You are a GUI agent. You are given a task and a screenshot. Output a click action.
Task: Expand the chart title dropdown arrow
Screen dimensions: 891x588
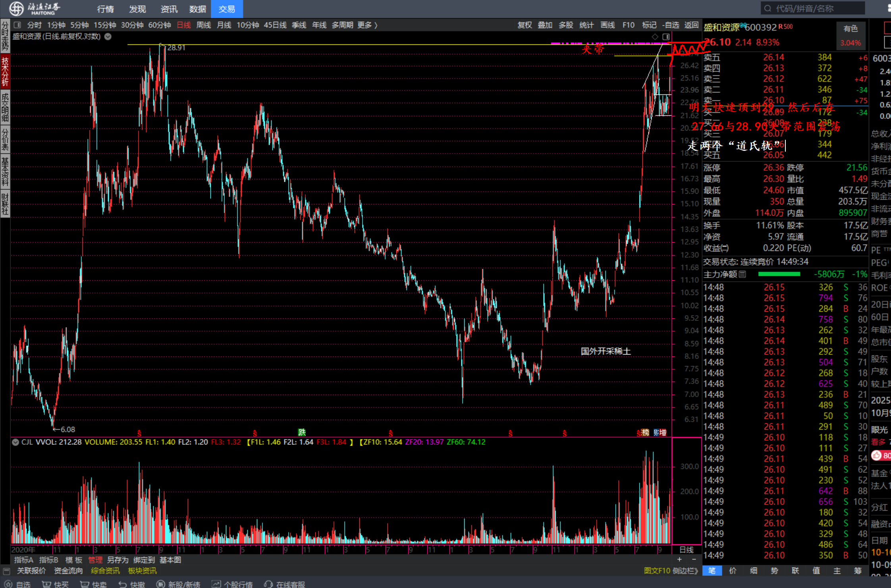pyautogui.click(x=108, y=37)
